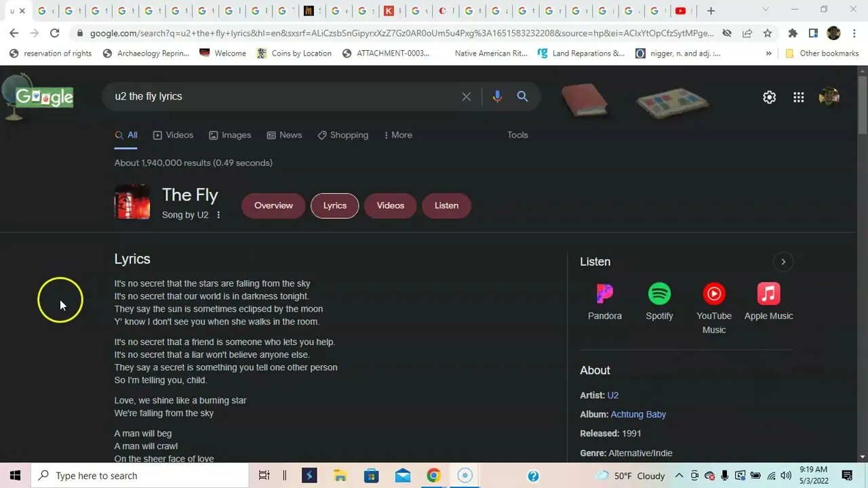Launch File Explorer from the taskbar

[340, 476]
